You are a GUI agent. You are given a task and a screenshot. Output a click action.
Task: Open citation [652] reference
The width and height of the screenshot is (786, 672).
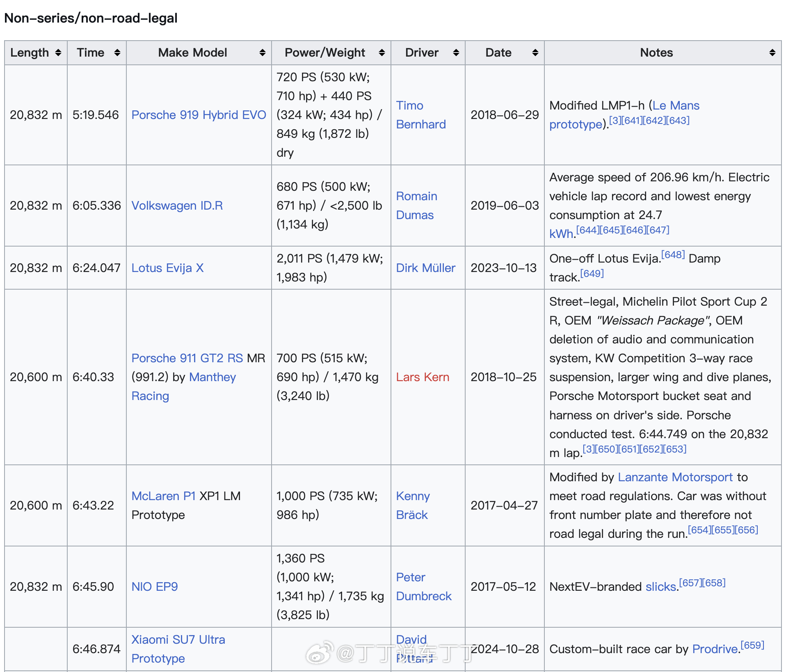[652, 449]
